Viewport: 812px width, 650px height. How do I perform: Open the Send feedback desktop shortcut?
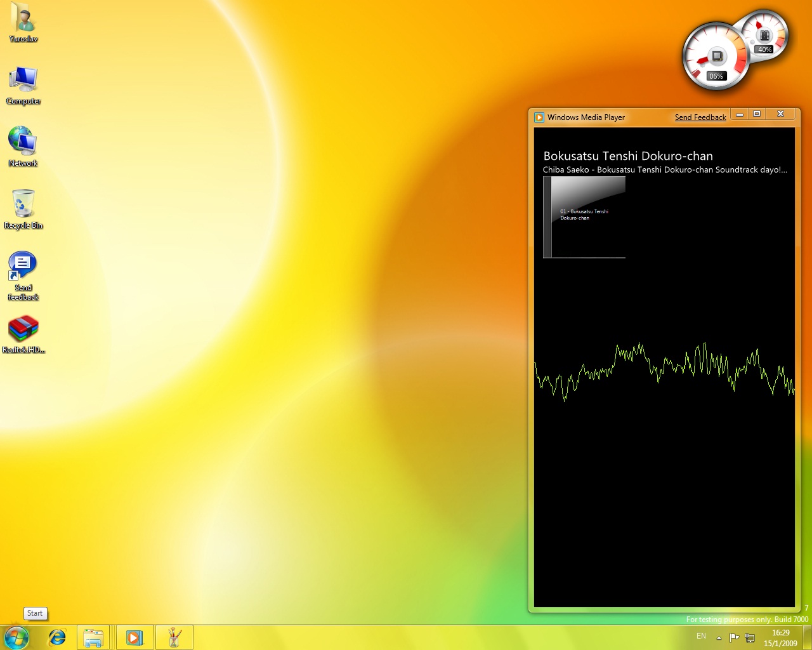pos(23,275)
